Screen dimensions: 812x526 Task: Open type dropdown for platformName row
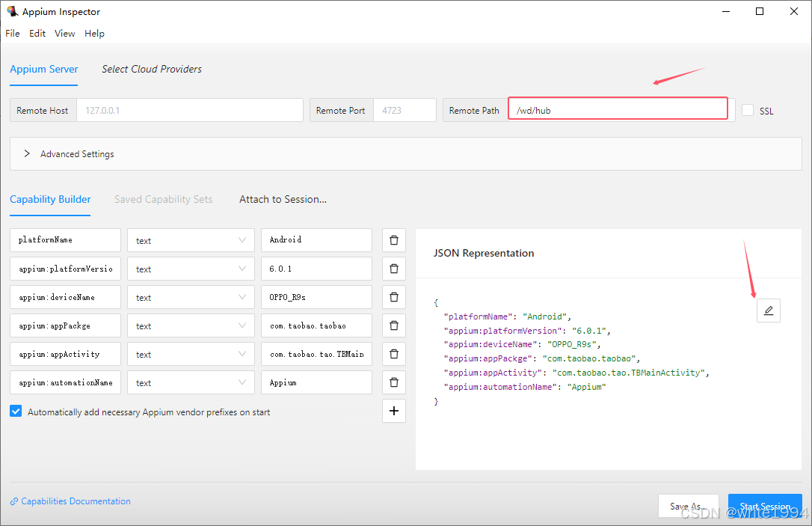(x=191, y=240)
